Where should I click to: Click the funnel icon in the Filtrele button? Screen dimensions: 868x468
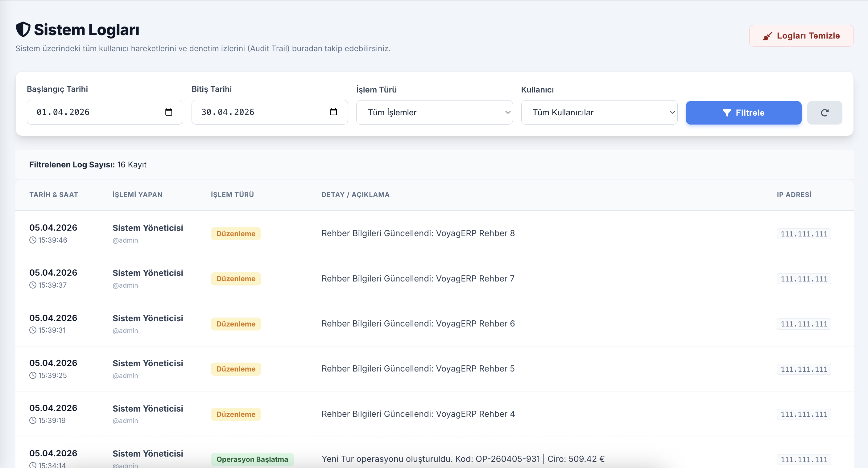coord(727,113)
